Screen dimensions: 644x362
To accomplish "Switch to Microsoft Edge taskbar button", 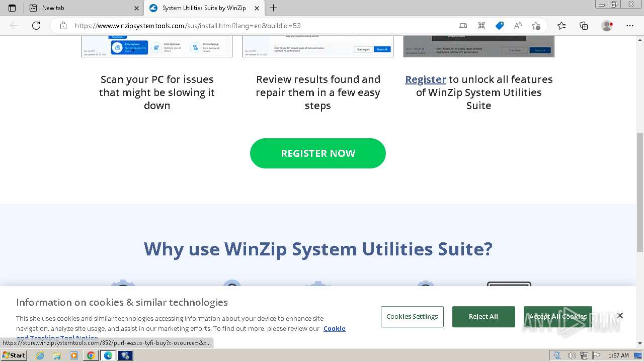I will pyautogui.click(x=108, y=355).
